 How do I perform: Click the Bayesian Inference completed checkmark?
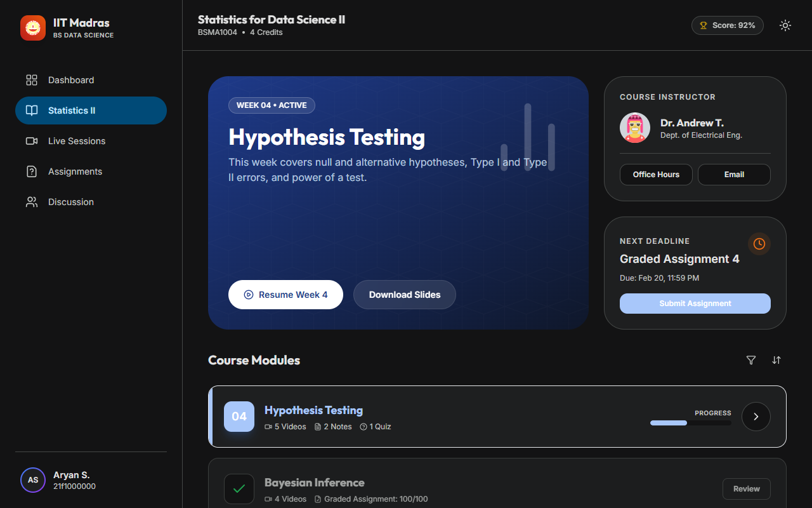point(239,489)
